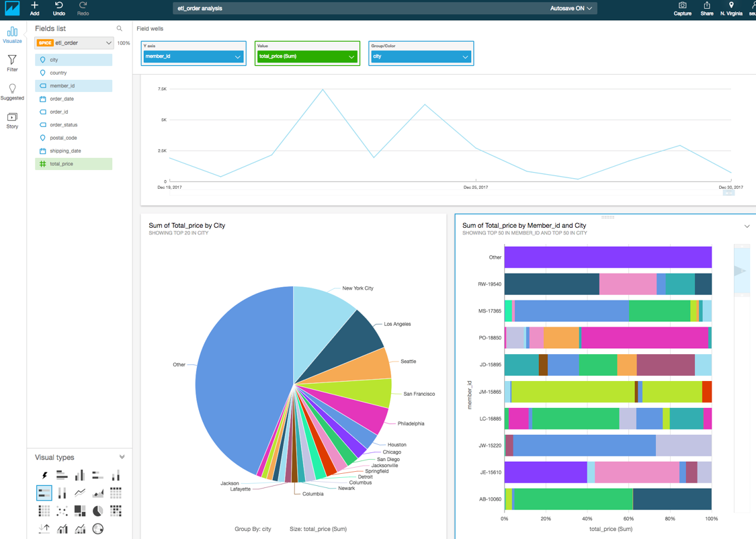Open the Suggested sidebar tab
The image size is (756, 539).
[x=12, y=91]
